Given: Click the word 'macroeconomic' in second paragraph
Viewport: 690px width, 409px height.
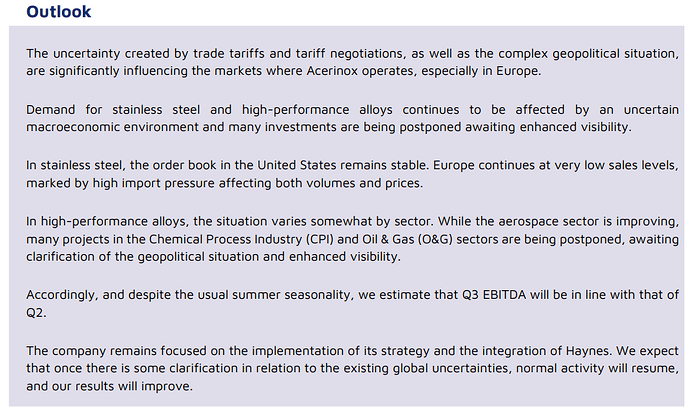Looking at the screenshot, I should [x=73, y=127].
